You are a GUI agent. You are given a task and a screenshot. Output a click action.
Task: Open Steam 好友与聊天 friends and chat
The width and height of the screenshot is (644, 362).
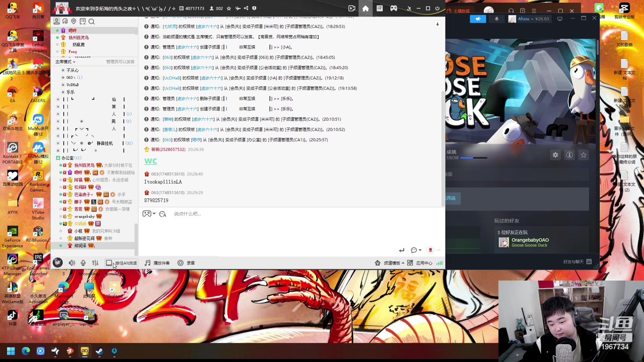pyautogui.click(x=577, y=262)
